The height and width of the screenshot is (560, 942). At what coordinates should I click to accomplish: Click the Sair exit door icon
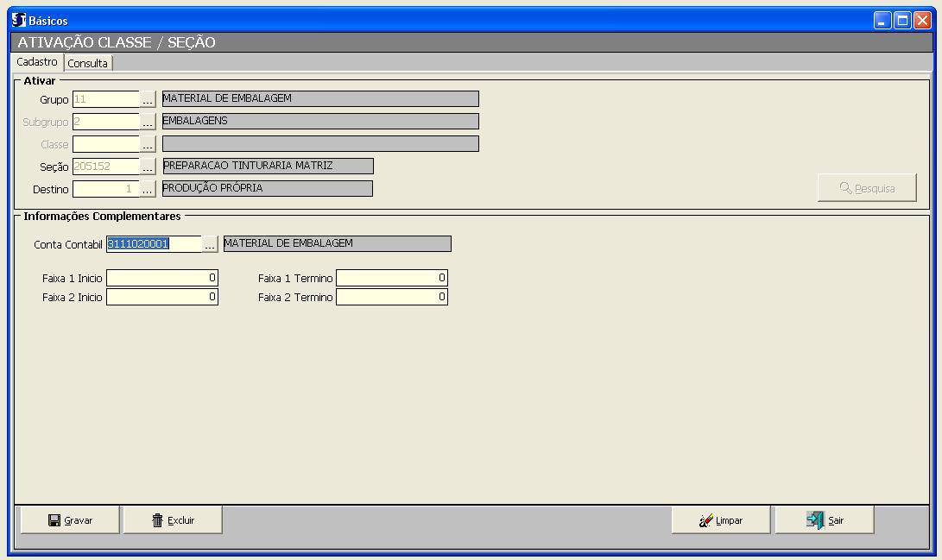[815, 520]
